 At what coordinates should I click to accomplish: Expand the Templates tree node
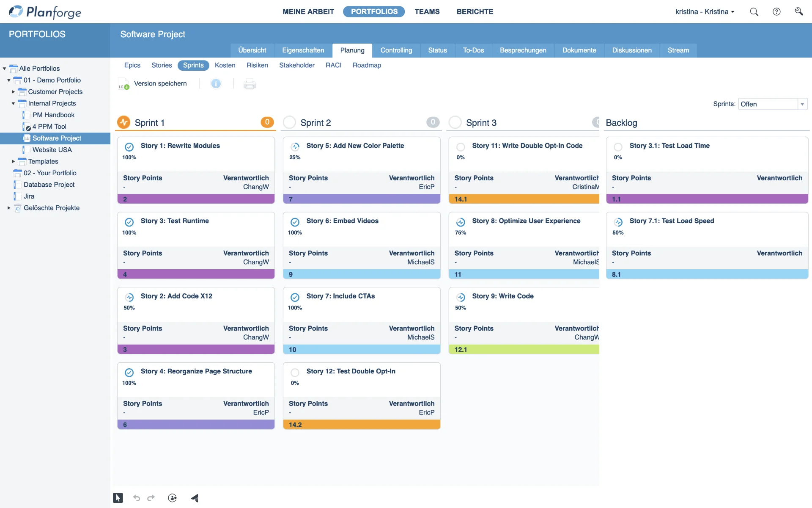click(14, 161)
